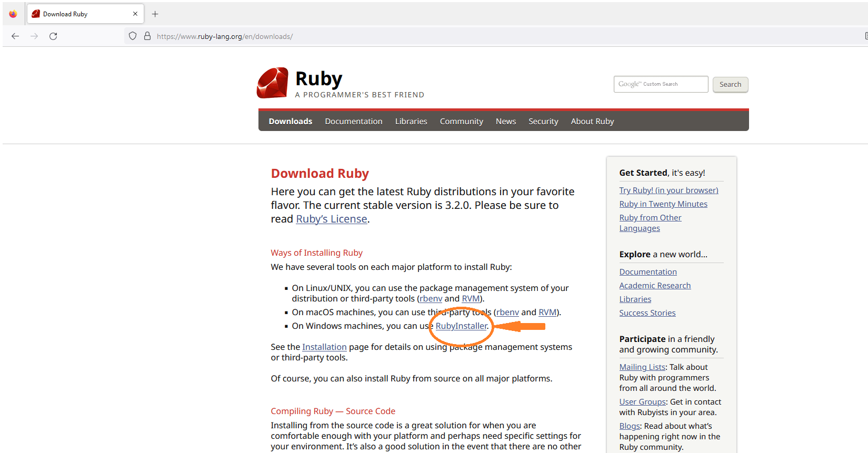This screenshot has height=453, width=868.
Task: Click RVM link in macOS bullet
Action: click(547, 312)
